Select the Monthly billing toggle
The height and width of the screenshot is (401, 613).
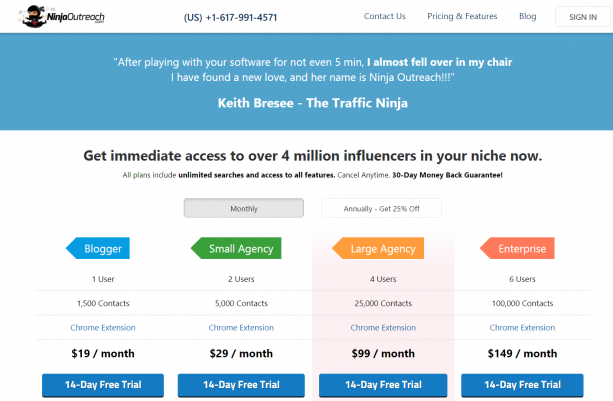[x=244, y=208]
